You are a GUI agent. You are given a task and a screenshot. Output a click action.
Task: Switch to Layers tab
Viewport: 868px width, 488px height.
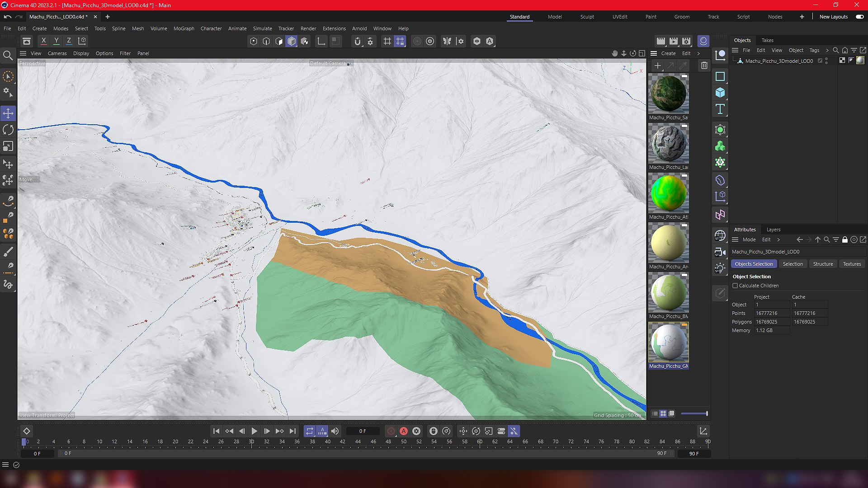tap(773, 230)
